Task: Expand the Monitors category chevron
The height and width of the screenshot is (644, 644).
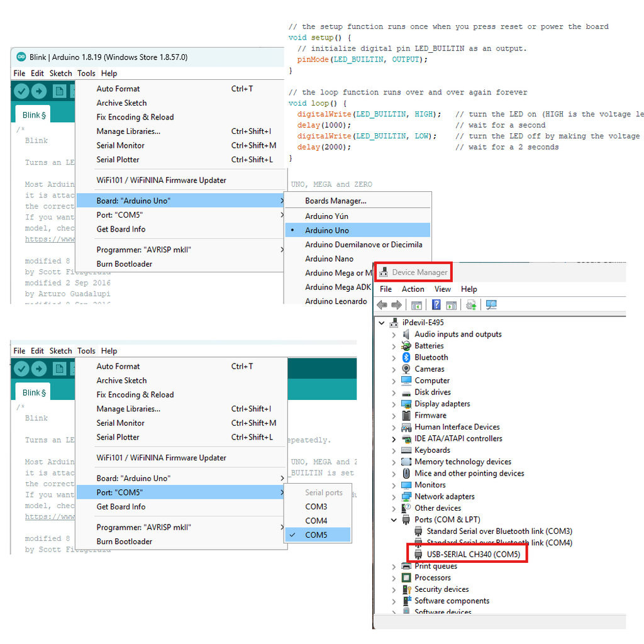Action: click(x=394, y=485)
